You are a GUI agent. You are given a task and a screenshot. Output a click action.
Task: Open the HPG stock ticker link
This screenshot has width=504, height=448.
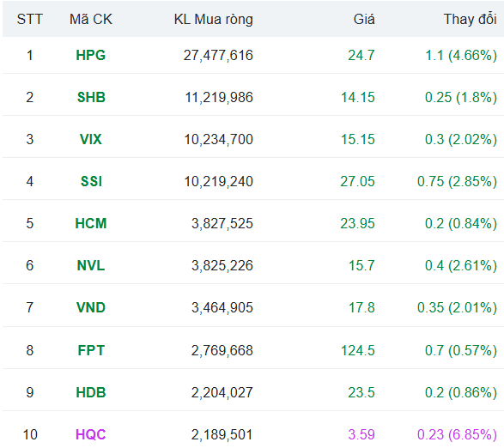[91, 55]
